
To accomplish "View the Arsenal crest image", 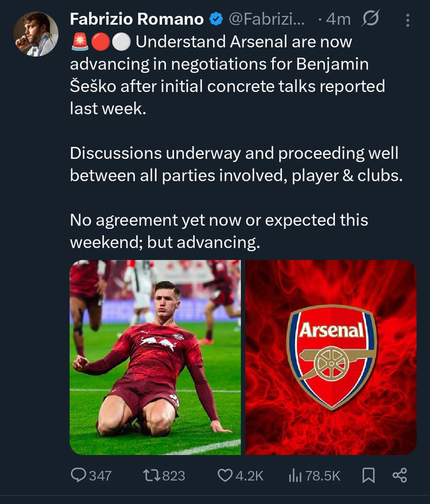I will point(331,357).
